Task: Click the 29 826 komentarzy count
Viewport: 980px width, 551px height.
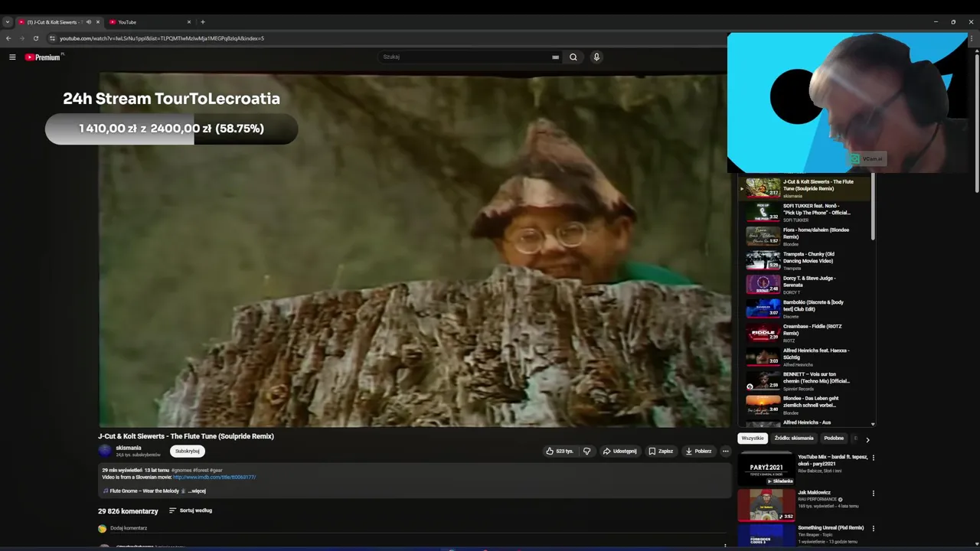Action: click(128, 511)
